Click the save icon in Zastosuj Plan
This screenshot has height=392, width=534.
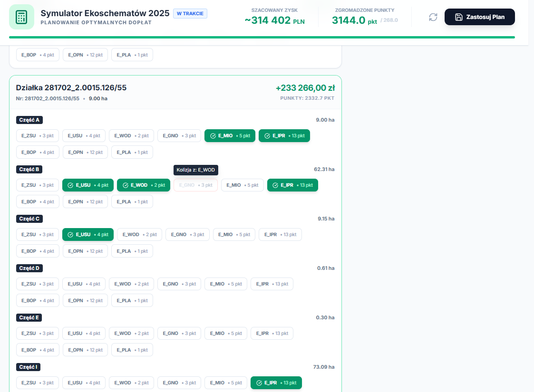point(458,17)
